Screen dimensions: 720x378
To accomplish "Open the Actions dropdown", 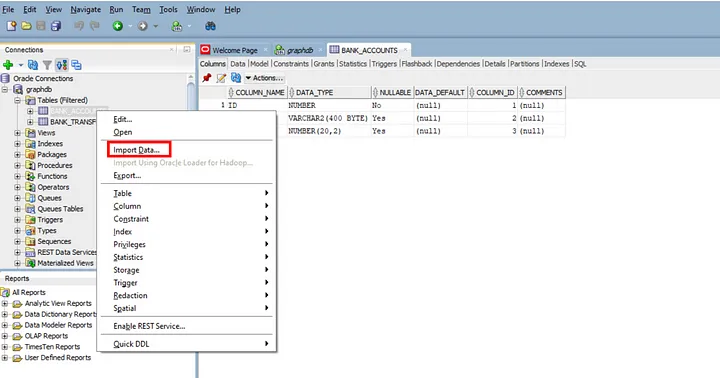I will click(264, 78).
